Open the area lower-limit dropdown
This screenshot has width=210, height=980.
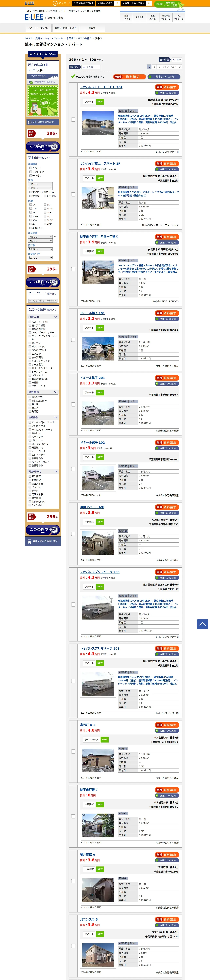[x=40, y=237]
